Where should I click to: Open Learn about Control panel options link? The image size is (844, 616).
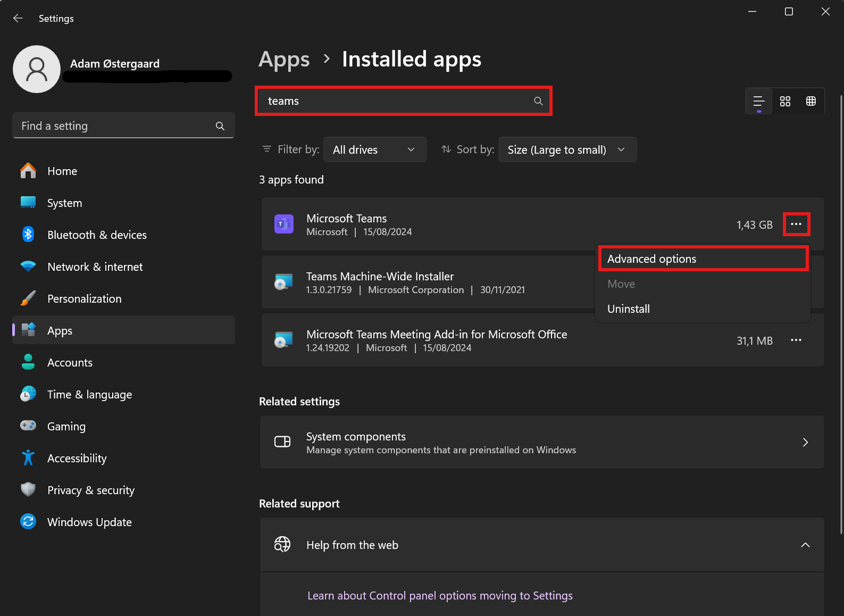click(x=440, y=596)
